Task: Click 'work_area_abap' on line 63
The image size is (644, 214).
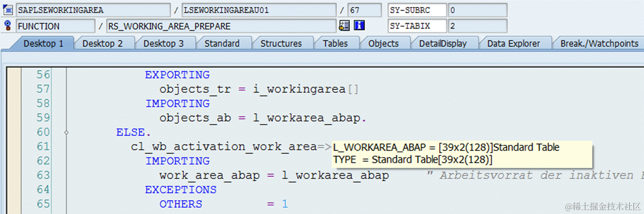Action: tap(210, 175)
